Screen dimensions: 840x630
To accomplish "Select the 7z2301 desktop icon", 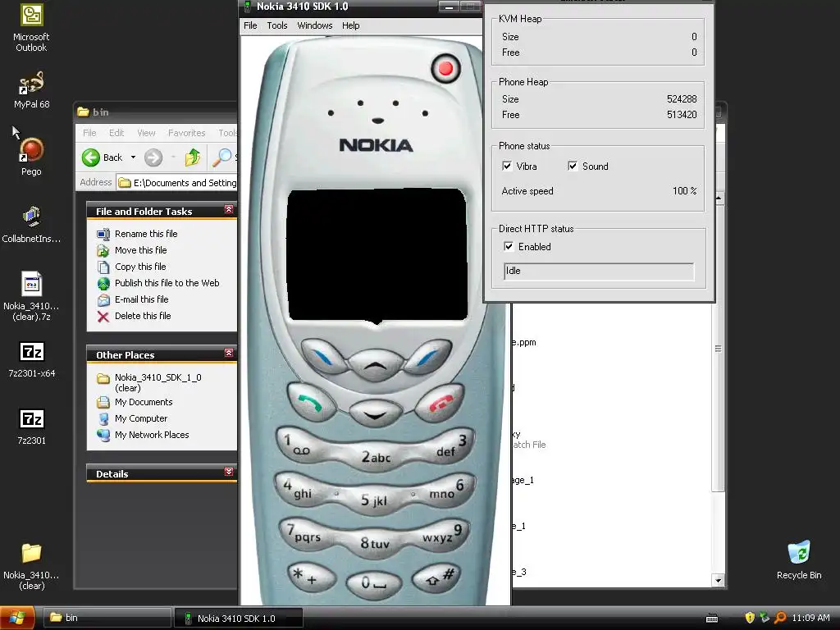I will [31, 427].
